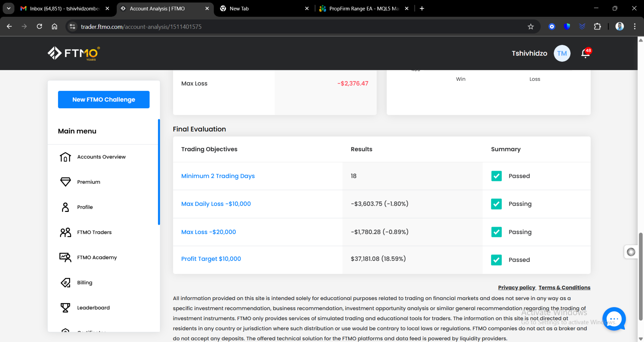Click the FTMO Traders people icon
This screenshot has width=644, height=342.
point(65,232)
